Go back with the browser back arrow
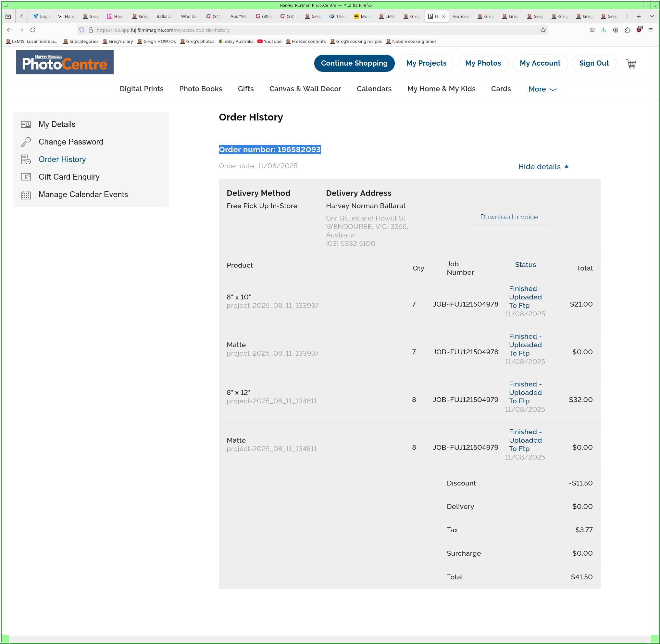 pos(9,30)
